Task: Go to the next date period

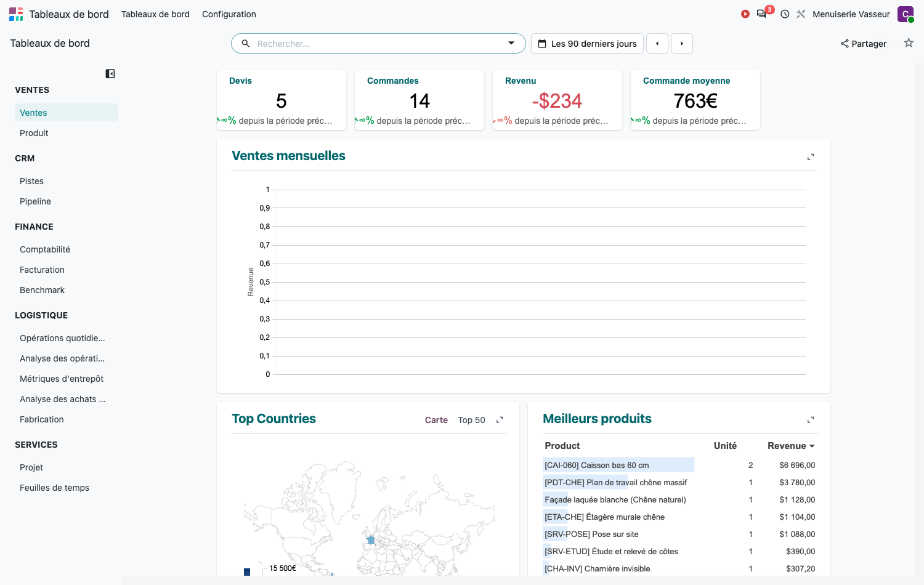Action: tap(682, 44)
